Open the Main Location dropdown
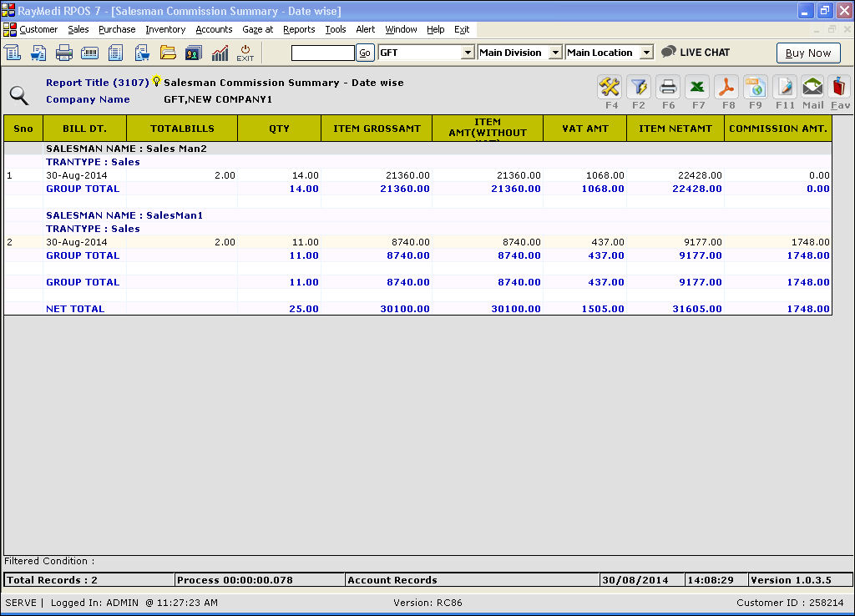Viewport: 855px width, 616px height. click(x=646, y=53)
